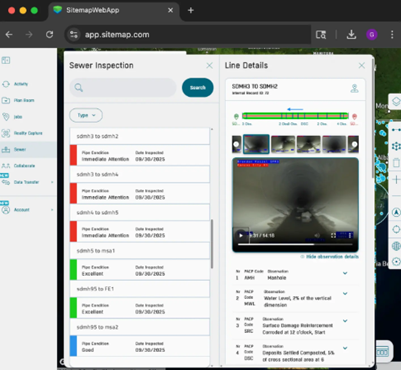Open browser downloads
Image resolution: width=401 pixels, height=370 pixels.
pyautogui.click(x=351, y=34)
